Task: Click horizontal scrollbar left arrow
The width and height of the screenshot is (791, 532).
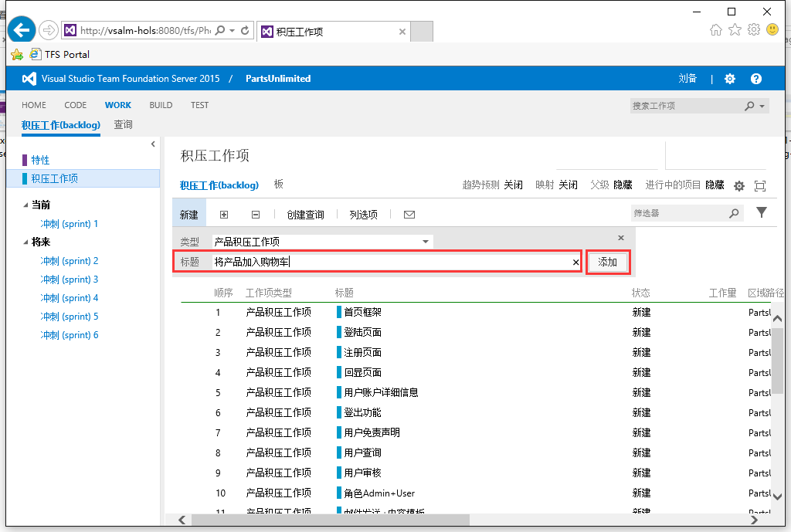Action: (x=182, y=520)
